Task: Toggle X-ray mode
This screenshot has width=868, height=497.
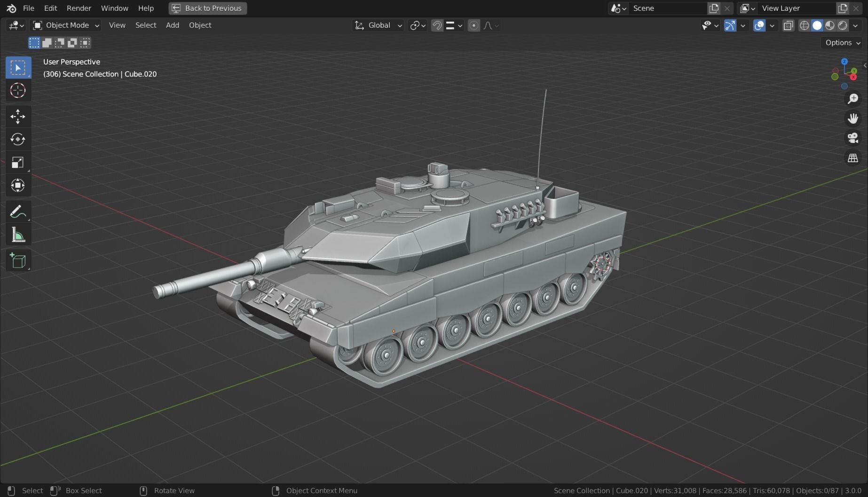Action: [789, 25]
